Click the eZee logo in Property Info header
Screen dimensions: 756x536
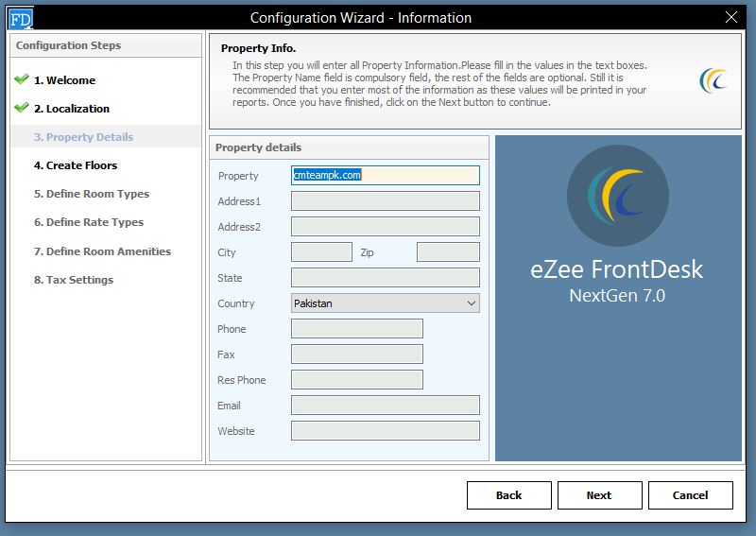tap(713, 80)
